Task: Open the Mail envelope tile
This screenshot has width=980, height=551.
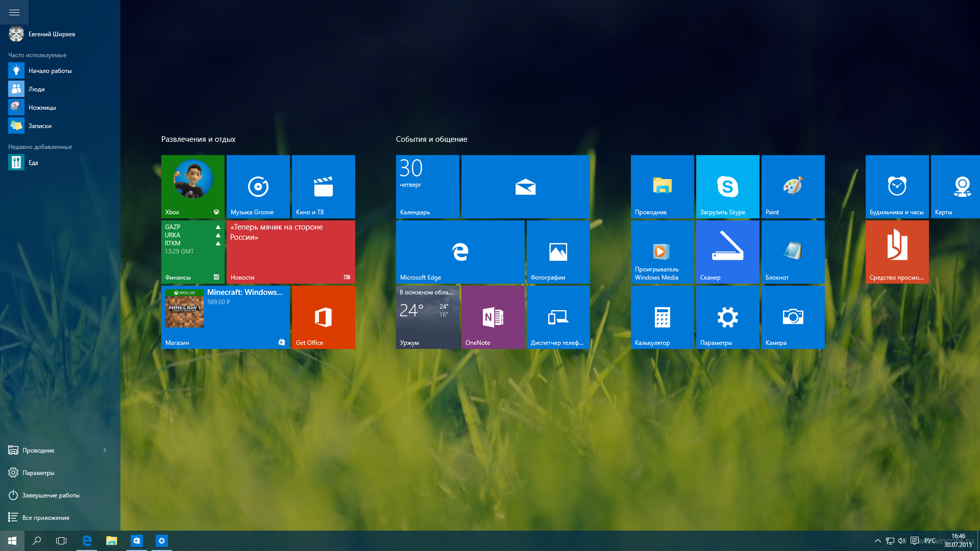Action: (526, 187)
